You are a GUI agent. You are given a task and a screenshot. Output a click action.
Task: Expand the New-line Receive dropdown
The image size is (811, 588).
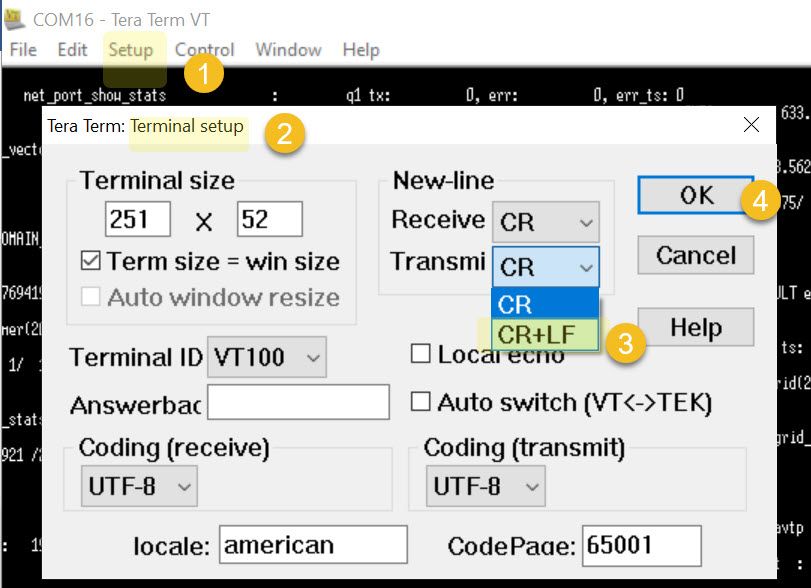[x=546, y=222]
